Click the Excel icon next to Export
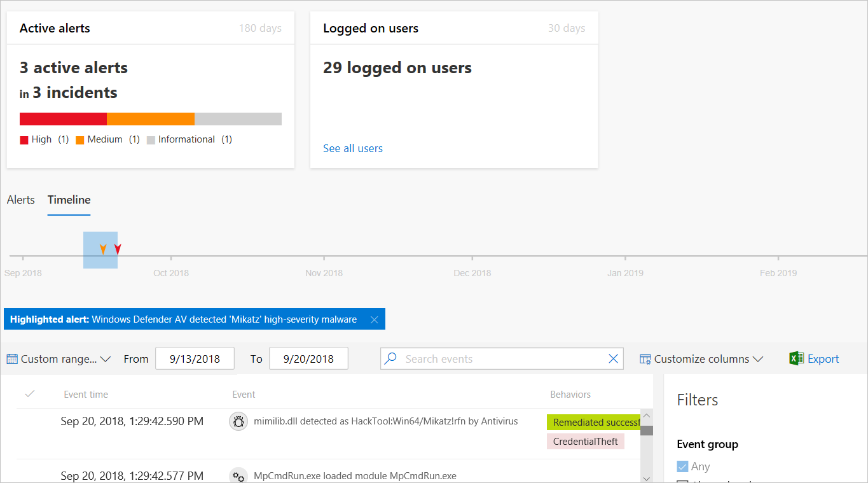 797,359
